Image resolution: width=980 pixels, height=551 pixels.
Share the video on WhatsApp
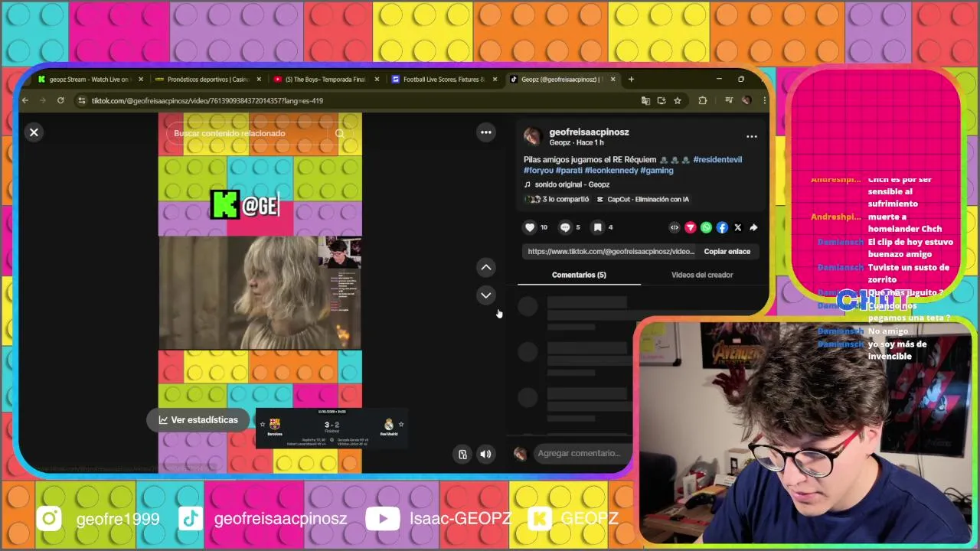pos(706,227)
